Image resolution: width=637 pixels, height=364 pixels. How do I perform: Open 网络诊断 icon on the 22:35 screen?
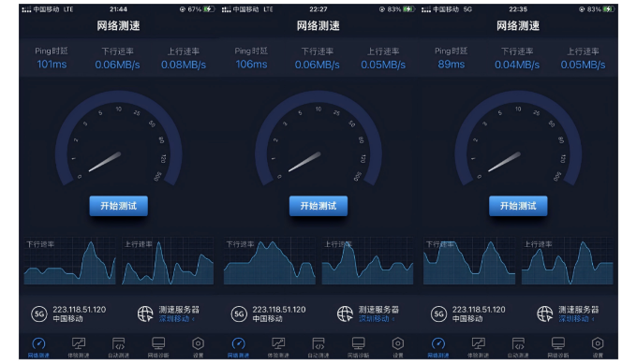[557, 343]
